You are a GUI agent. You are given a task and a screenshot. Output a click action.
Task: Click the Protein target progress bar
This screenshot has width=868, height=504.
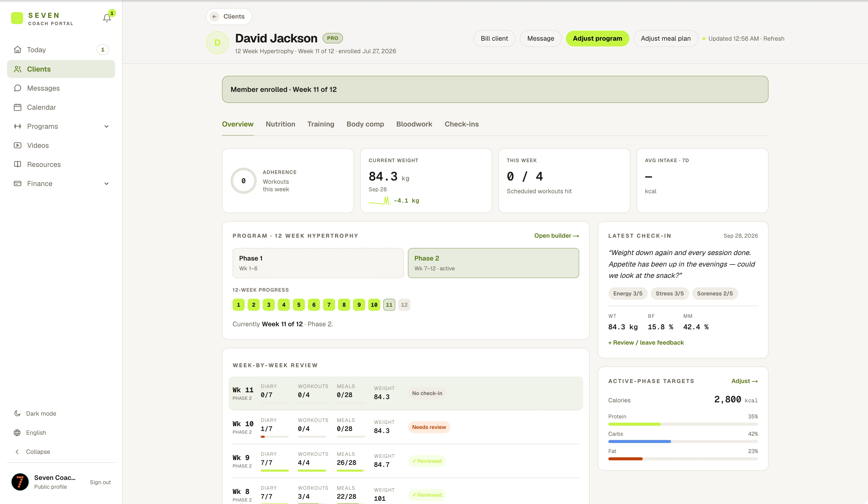(x=683, y=424)
